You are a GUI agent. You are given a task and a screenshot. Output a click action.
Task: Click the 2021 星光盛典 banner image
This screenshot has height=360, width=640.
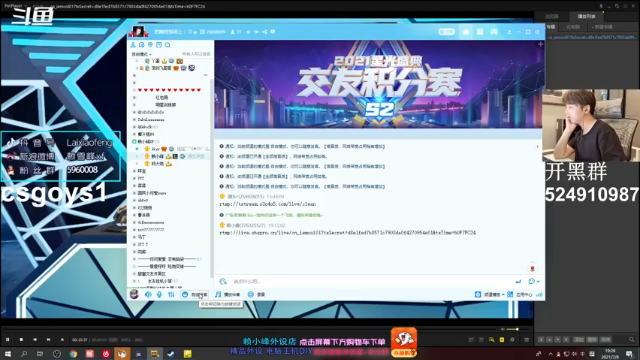click(x=379, y=84)
